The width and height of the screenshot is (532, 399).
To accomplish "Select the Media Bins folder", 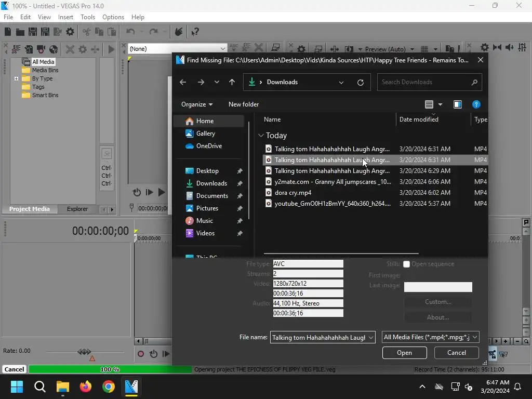I will pos(45,70).
